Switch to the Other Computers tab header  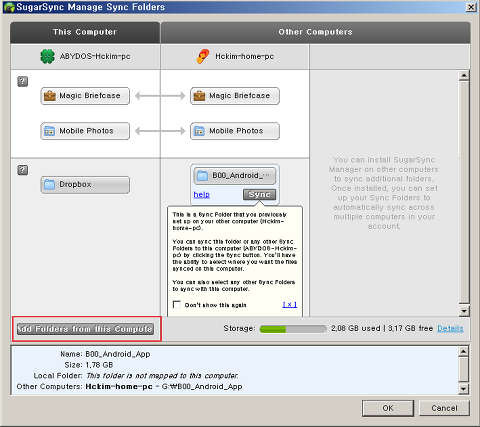pyautogui.click(x=315, y=32)
